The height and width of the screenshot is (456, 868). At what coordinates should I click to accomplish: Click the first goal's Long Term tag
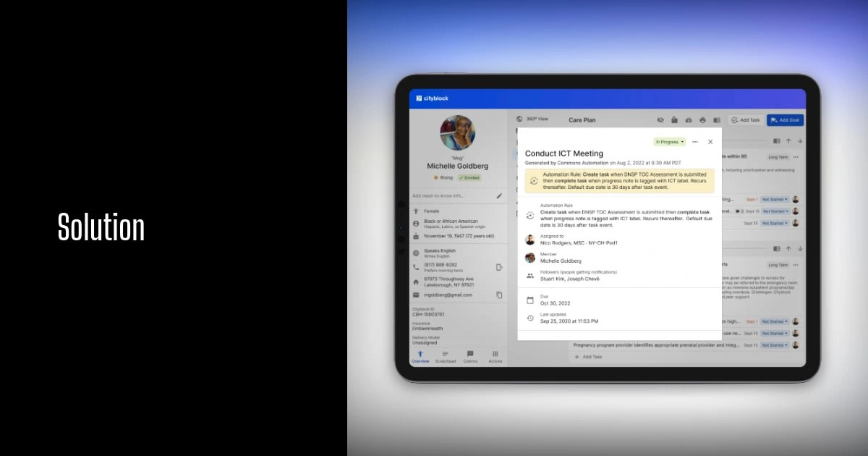tap(778, 157)
